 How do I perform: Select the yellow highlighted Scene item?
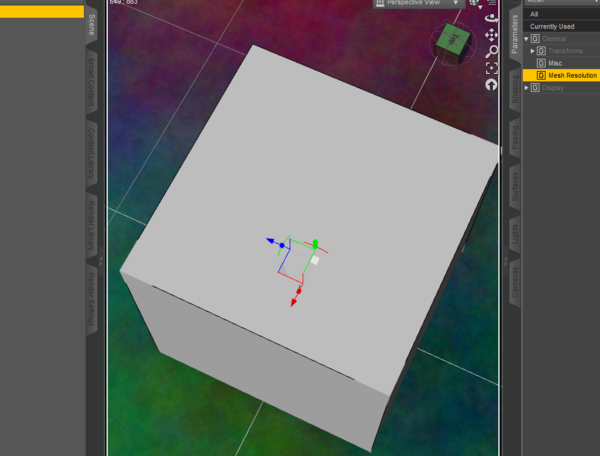(42, 11)
